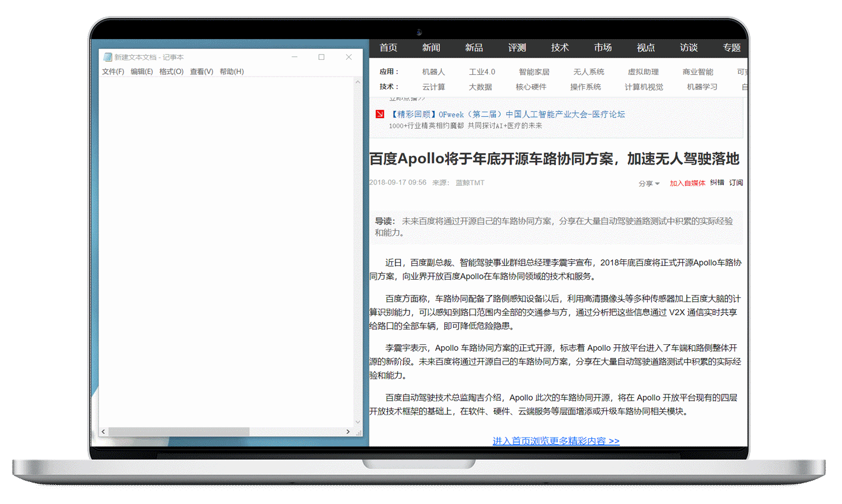Open the 文件(F) menu in Notepad
The image size is (842, 504).
click(113, 72)
